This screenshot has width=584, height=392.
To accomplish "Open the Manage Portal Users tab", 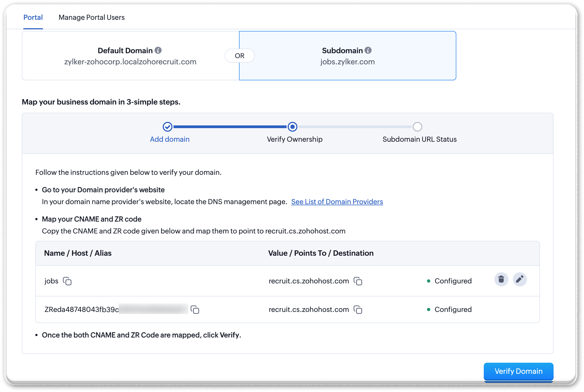I will tap(92, 17).
